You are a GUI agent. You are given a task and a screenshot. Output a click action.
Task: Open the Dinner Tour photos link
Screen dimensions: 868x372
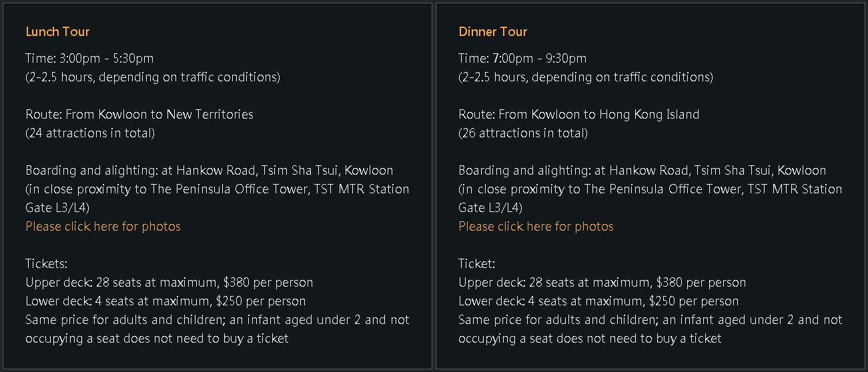[536, 226]
